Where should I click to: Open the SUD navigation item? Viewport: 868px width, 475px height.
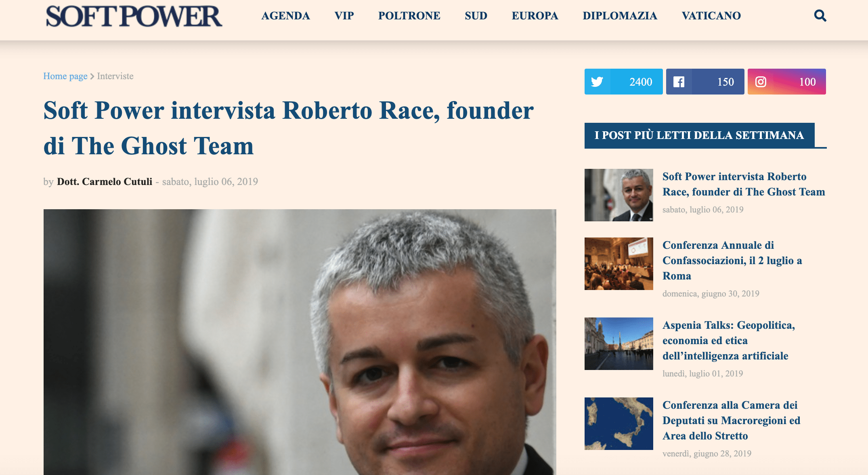pos(476,16)
